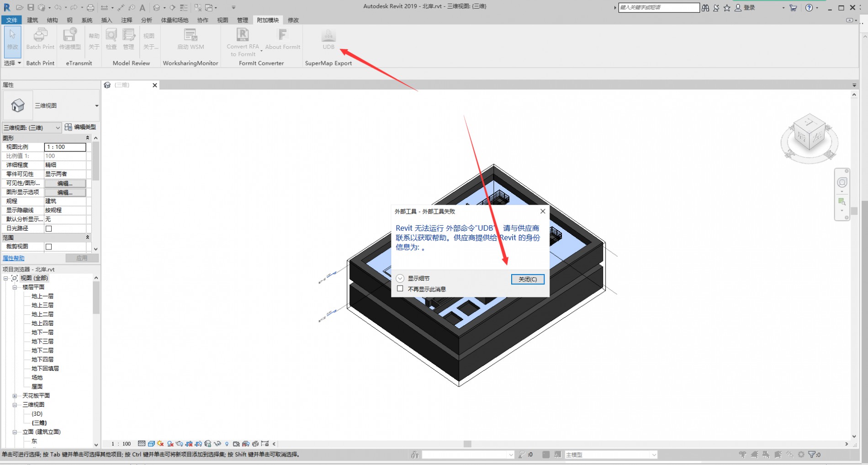
Task: Launch WSM Worksharing Monitor icon
Action: pos(191,37)
